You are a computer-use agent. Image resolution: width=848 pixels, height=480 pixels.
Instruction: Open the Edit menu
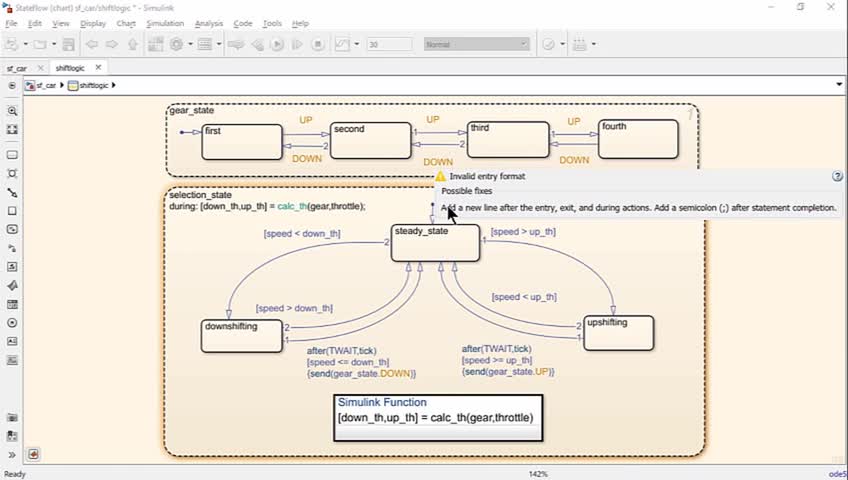[35, 23]
